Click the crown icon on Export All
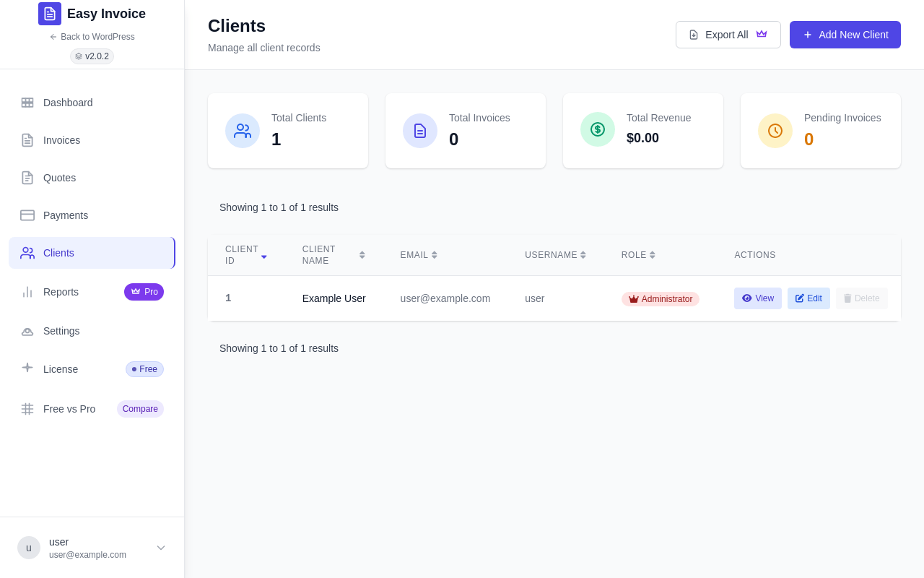924x578 pixels. click(762, 34)
